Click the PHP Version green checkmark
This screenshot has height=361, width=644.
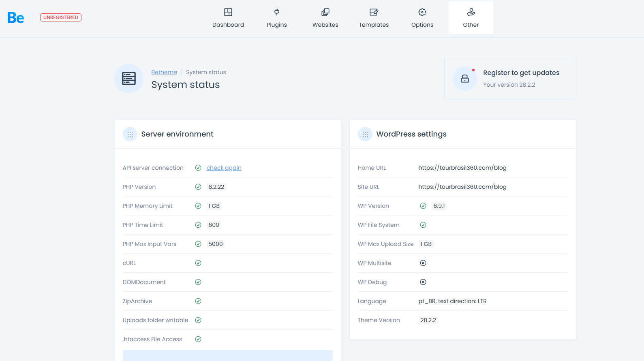[198, 187]
